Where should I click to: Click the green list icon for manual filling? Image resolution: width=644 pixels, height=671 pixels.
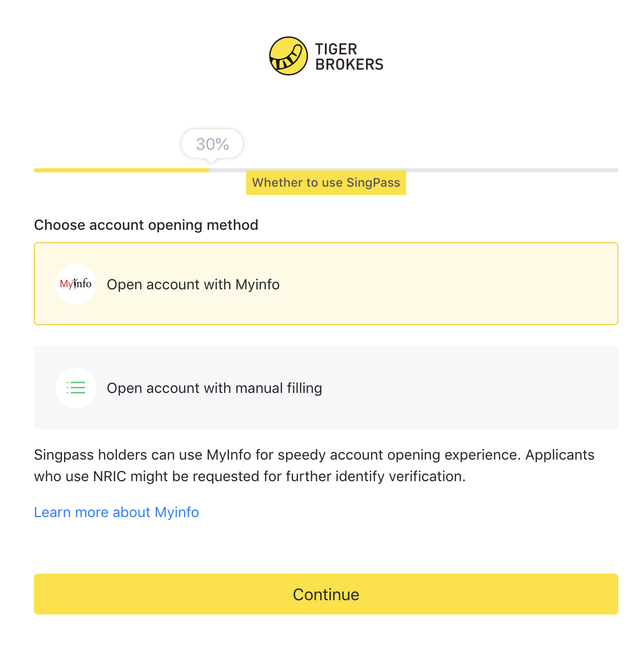76,388
